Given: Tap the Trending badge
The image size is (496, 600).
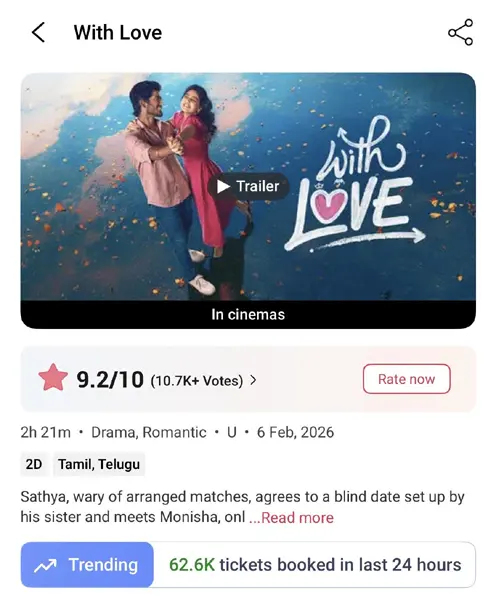Looking at the screenshot, I should point(87,565).
